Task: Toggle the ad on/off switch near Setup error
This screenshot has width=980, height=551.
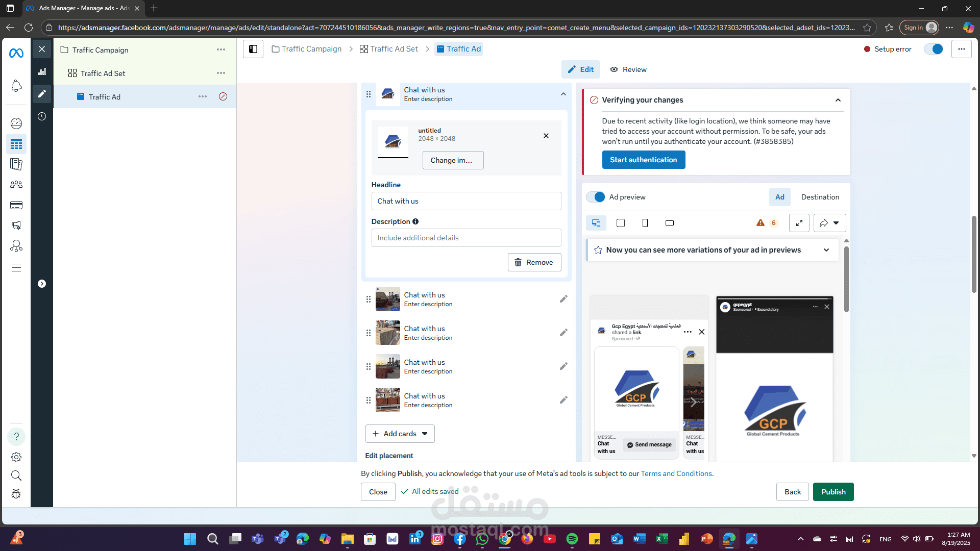Action: pos(934,49)
